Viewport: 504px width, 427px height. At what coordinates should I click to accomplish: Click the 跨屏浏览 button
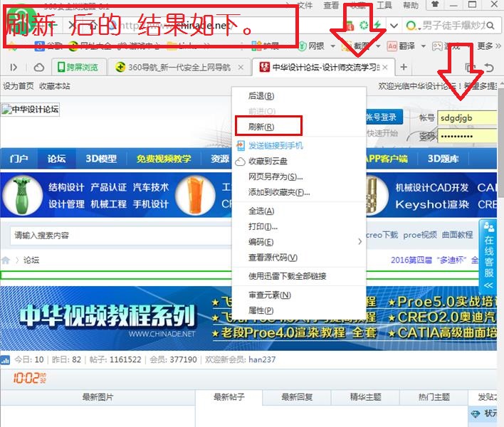coord(78,67)
